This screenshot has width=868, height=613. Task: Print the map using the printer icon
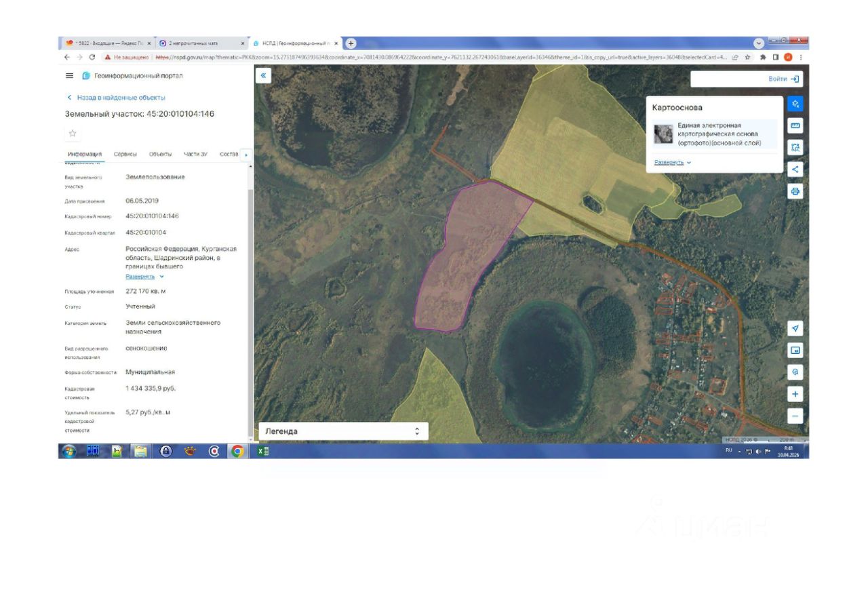coord(795,191)
